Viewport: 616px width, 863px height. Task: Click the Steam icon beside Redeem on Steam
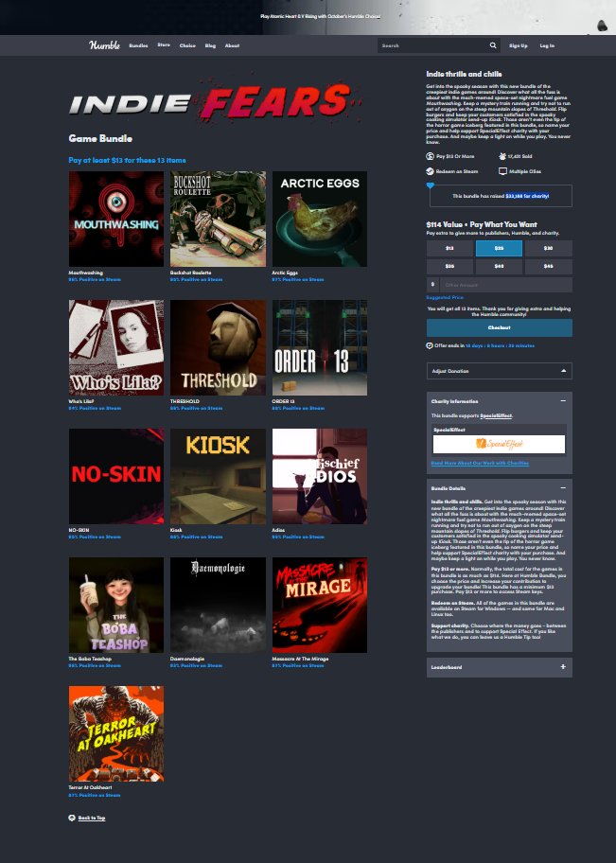[430, 171]
